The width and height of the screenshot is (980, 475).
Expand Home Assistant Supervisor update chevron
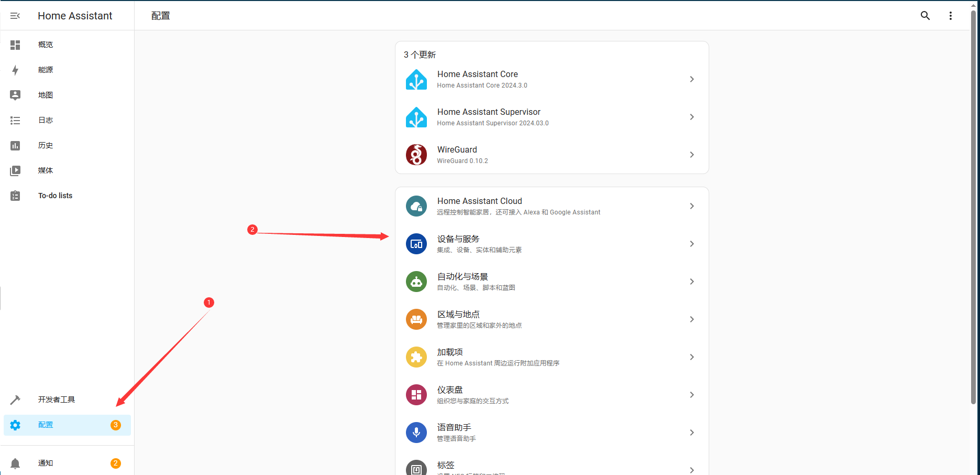tap(692, 117)
